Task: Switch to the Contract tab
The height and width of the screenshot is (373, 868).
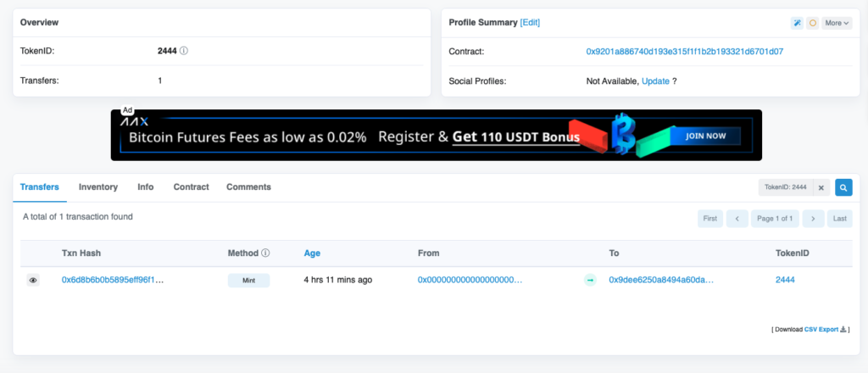Action: click(x=191, y=187)
